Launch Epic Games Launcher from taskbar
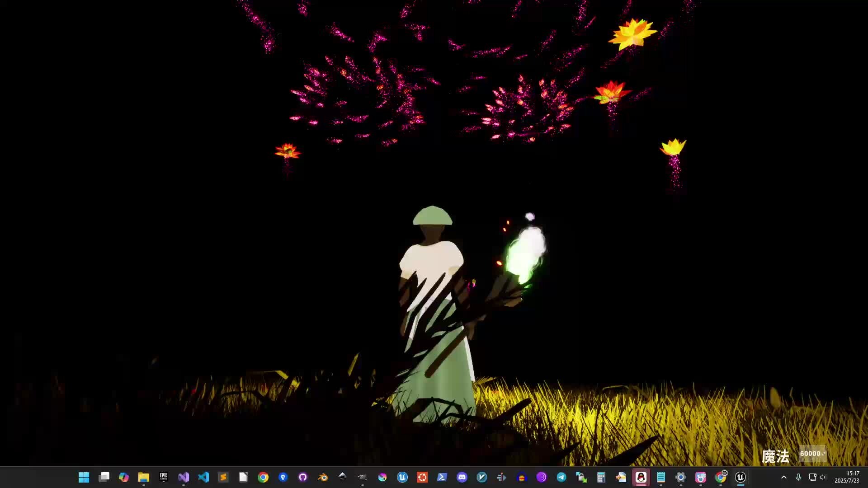Image resolution: width=868 pixels, height=488 pixels. pyautogui.click(x=164, y=477)
